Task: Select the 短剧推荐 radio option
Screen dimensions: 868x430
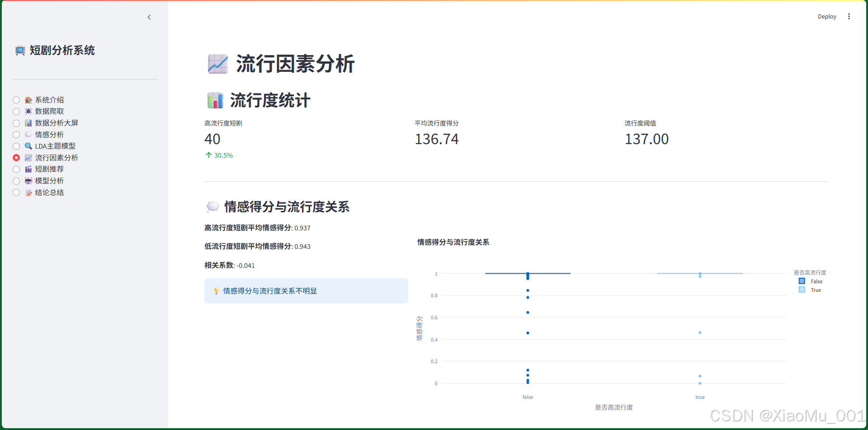Action: tap(16, 169)
